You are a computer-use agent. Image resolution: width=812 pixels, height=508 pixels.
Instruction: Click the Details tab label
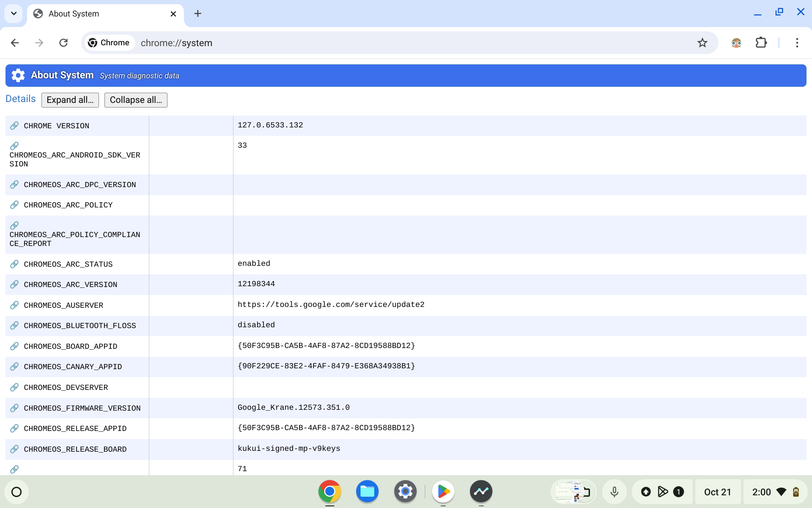(x=20, y=98)
